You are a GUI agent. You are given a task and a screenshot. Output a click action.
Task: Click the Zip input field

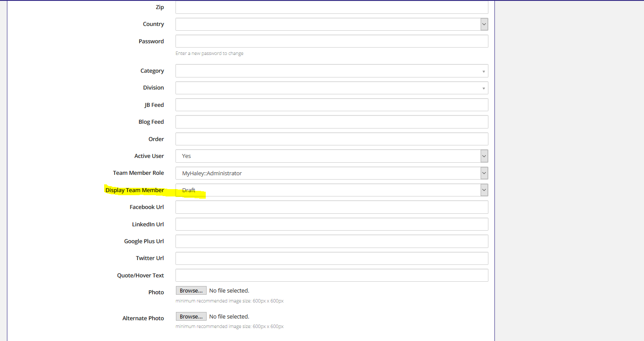(332, 7)
